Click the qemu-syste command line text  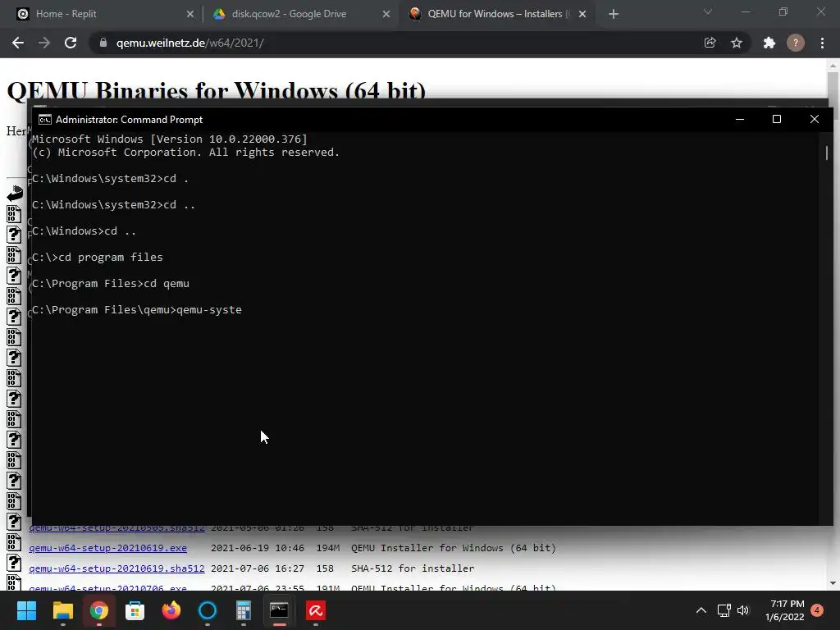coord(209,309)
